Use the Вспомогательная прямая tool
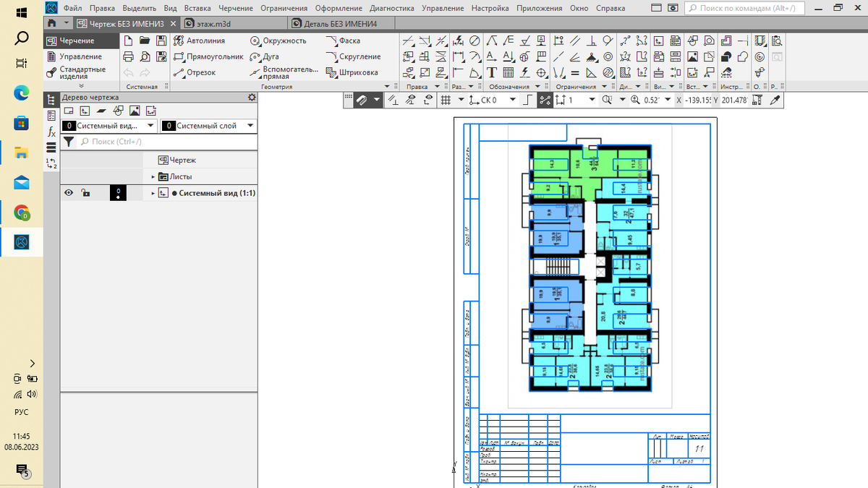Viewport: 868px width, 488px height. 284,72
